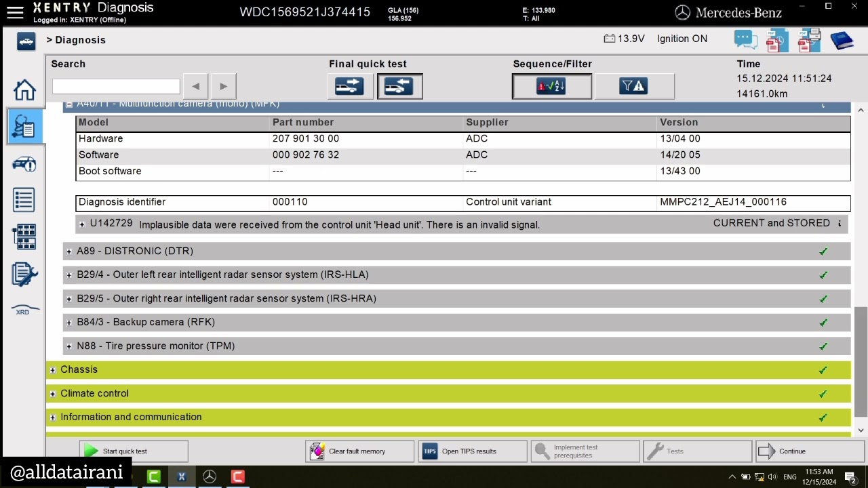The width and height of the screenshot is (868, 488).
Task: Expand N88 - Tire pressure monitor (TPM)
Action: 69,346
